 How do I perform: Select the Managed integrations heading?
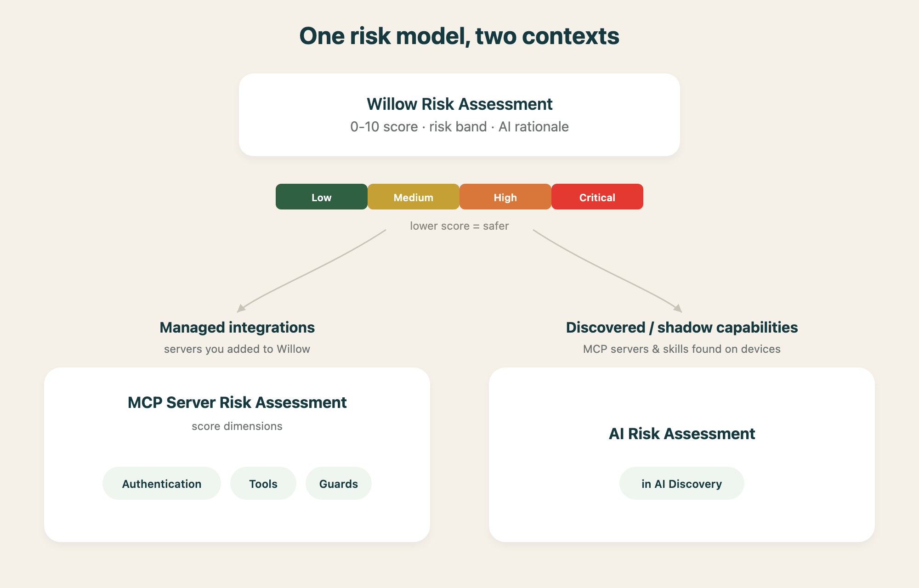tap(237, 328)
